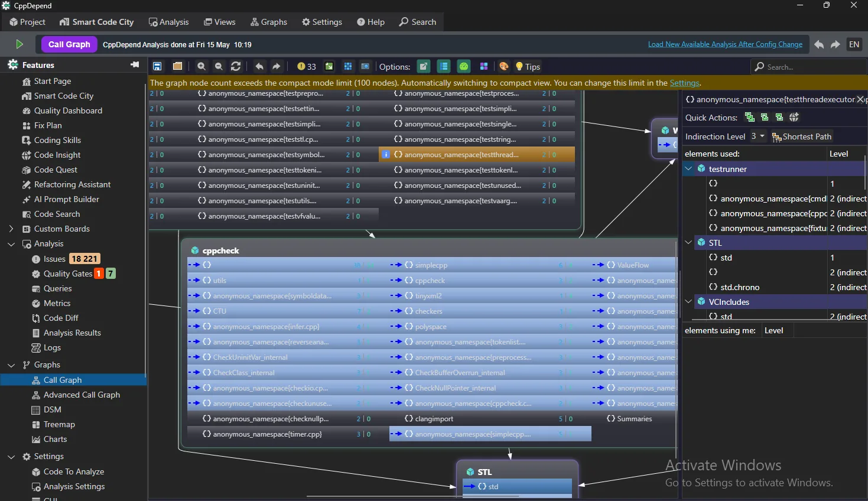
Task: Open the 33 warnings indicator
Action: pos(307,66)
